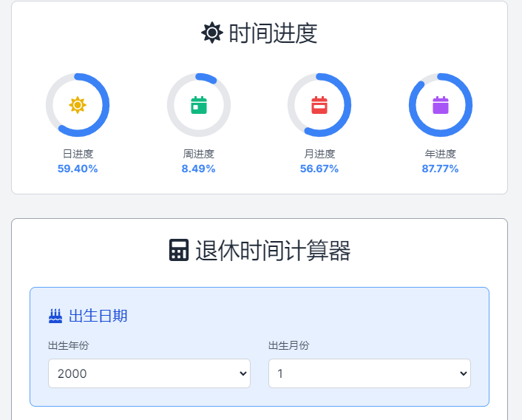Click the 时间进度 heading text
The image size is (522, 420).
coord(273,33)
